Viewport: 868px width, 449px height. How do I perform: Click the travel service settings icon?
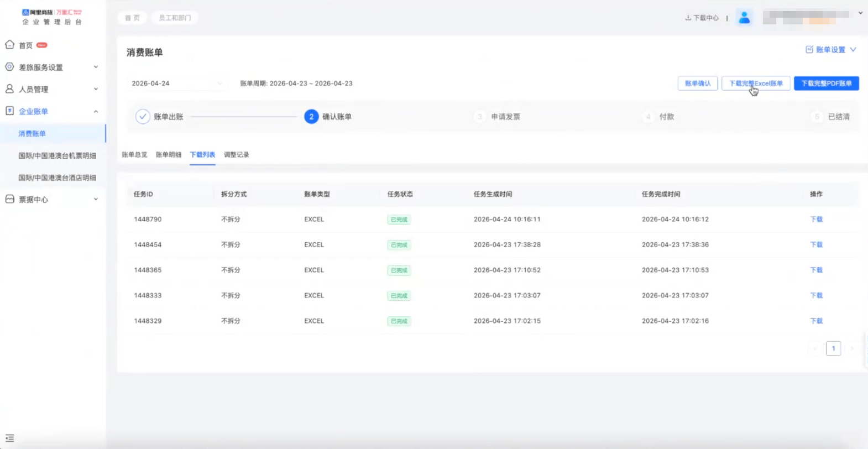[x=9, y=67]
